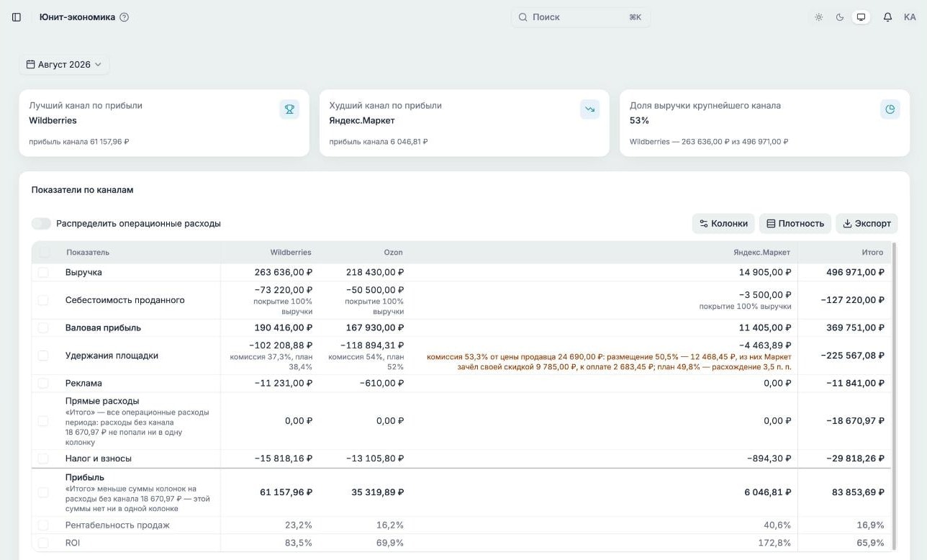Image resolution: width=927 pixels, height=560 pixels.
Task: Check the Выручка row checkbox
Action: click(43, 273)
